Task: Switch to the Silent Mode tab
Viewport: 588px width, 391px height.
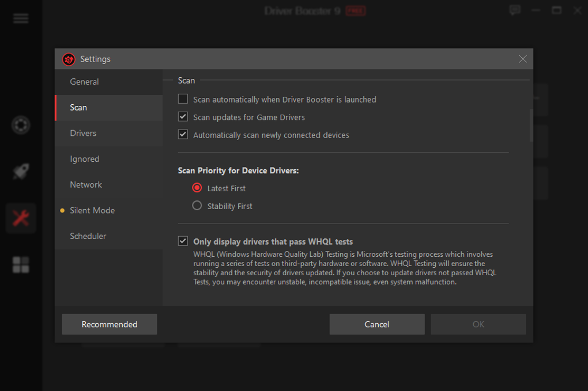Action: [109, 211]
